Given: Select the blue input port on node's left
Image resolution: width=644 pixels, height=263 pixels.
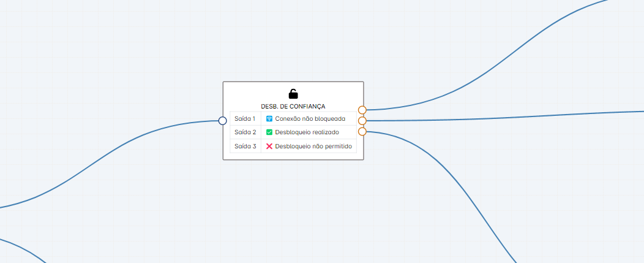Looking at the screenshot, I should point(223,121).
